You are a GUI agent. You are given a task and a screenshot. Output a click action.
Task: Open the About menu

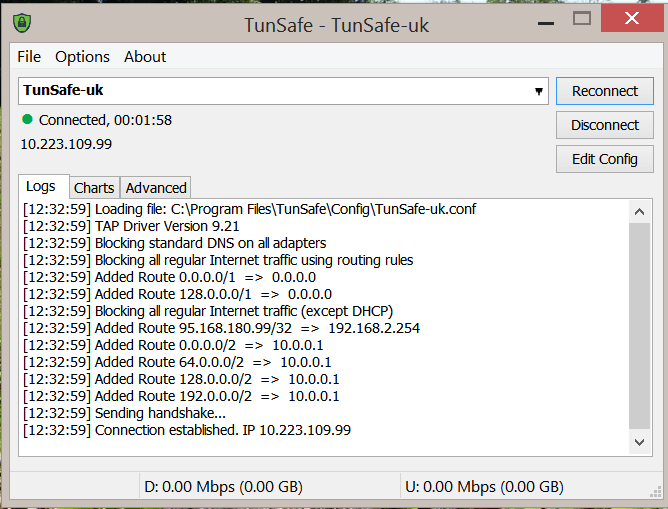tap(145, 57)
